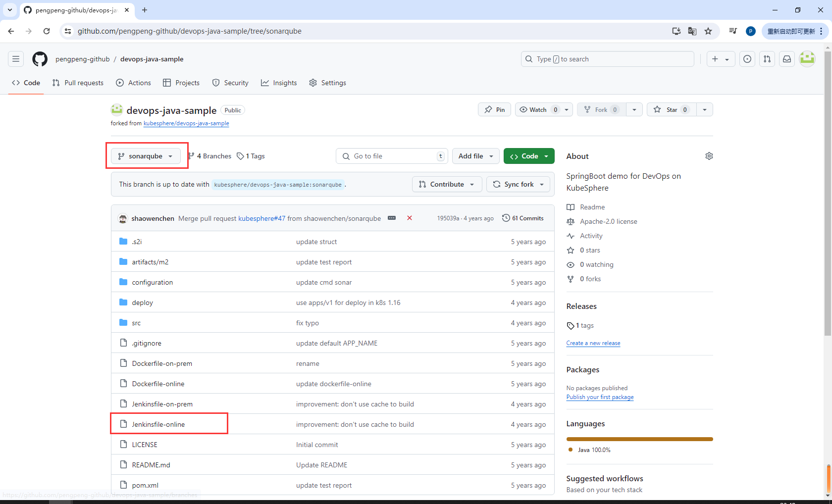
Task: Open the .s2i folder
Action: tap(137, 242)
